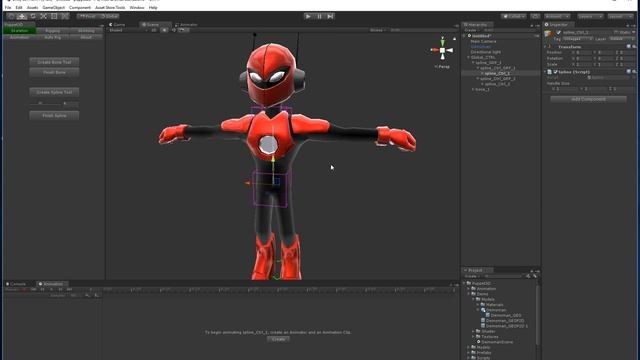Open the Layout dropdown

(620, 16)
